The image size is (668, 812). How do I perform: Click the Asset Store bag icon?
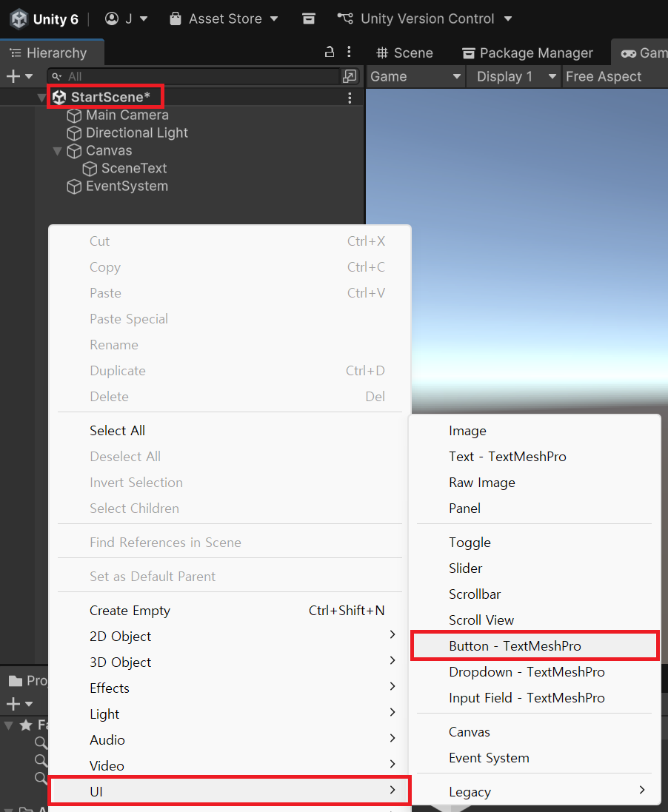pos(176,19)
